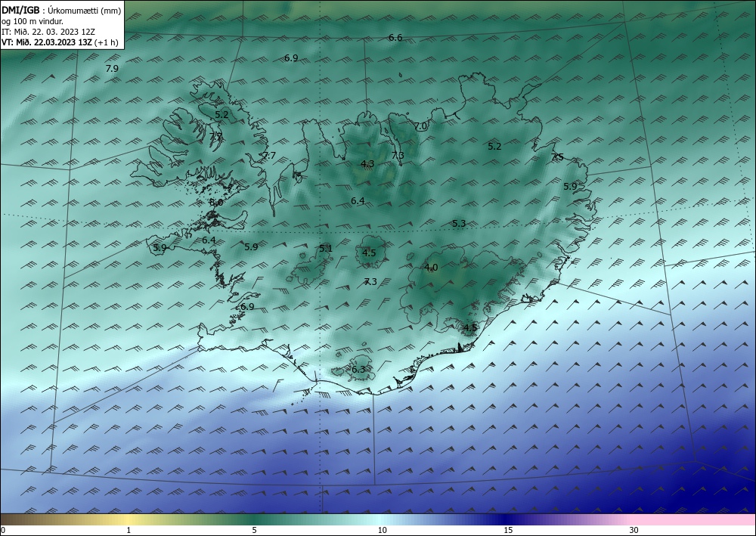Click the 7.5 value label
Image resolution: width=756 pixels, height=536 pixels.
[x=557, y=157]
